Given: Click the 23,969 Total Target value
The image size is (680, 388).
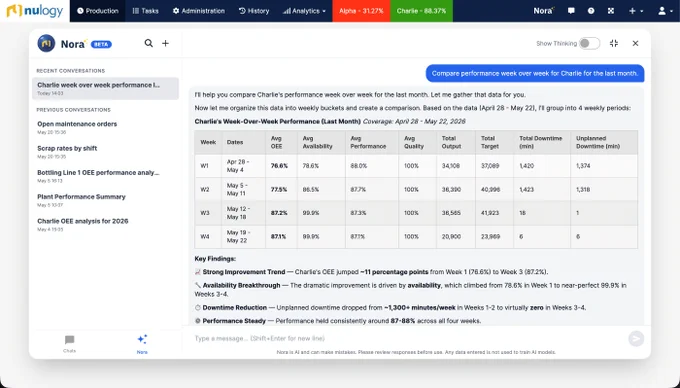Looking at the screenshot, I should point(490,237).
